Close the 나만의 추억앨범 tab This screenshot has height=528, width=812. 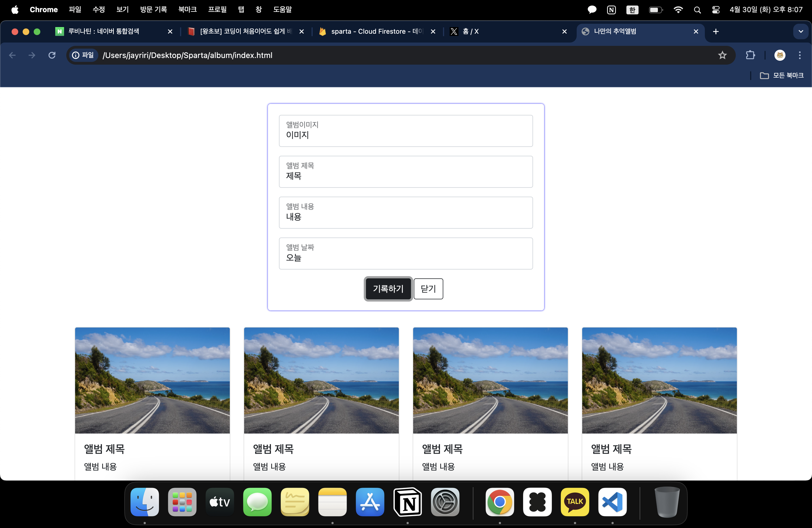[696, 31]
